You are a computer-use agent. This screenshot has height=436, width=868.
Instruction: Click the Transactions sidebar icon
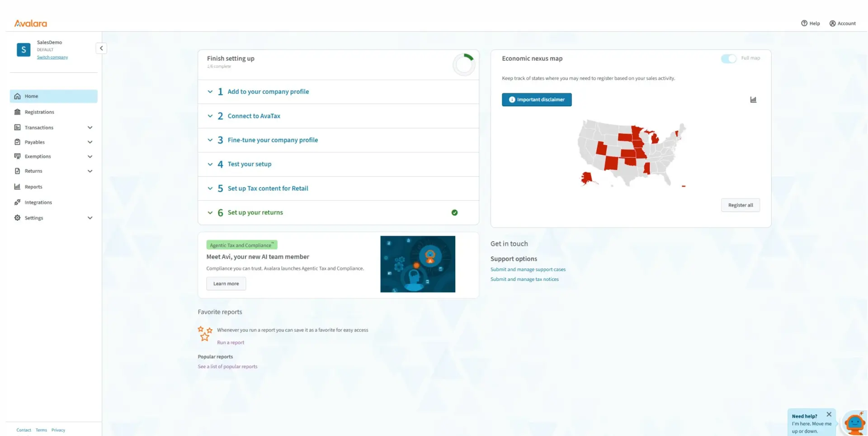point(17,127)
